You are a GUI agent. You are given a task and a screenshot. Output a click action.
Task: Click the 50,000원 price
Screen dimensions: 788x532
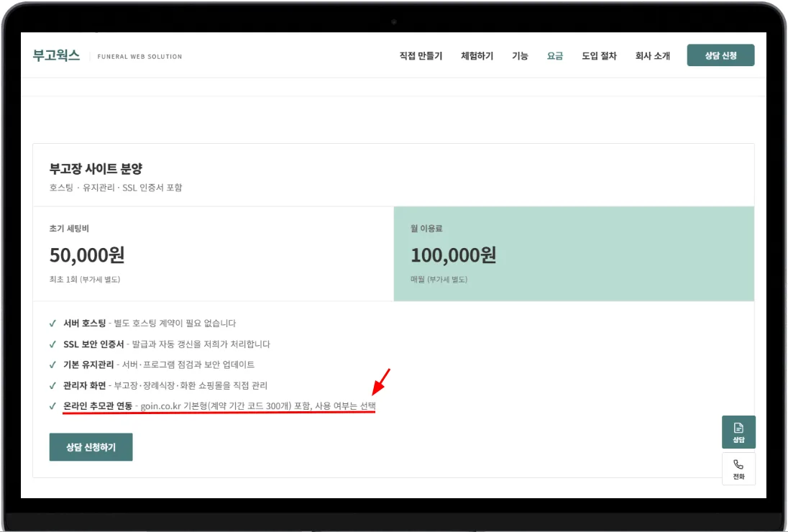(x=87, y=255)
